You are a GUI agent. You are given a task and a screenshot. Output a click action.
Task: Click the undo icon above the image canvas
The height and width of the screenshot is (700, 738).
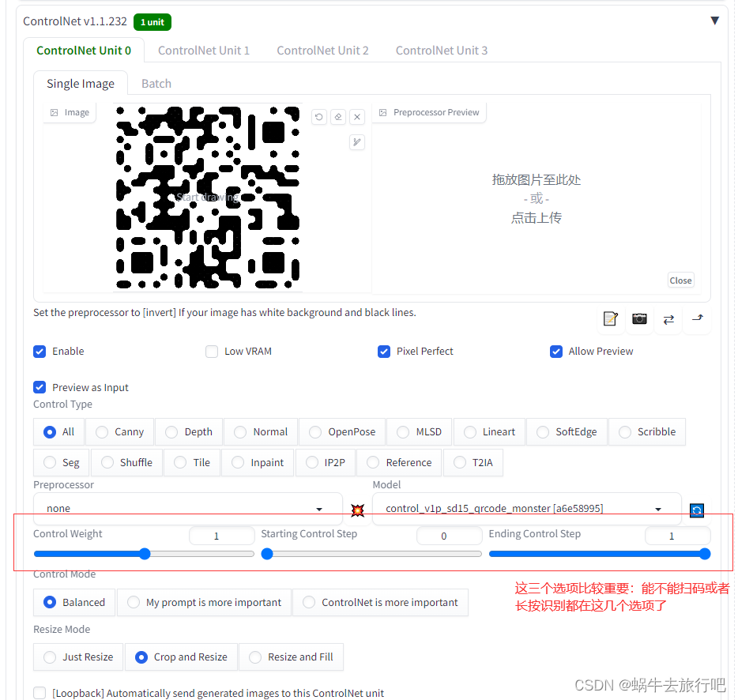point(319,117)
